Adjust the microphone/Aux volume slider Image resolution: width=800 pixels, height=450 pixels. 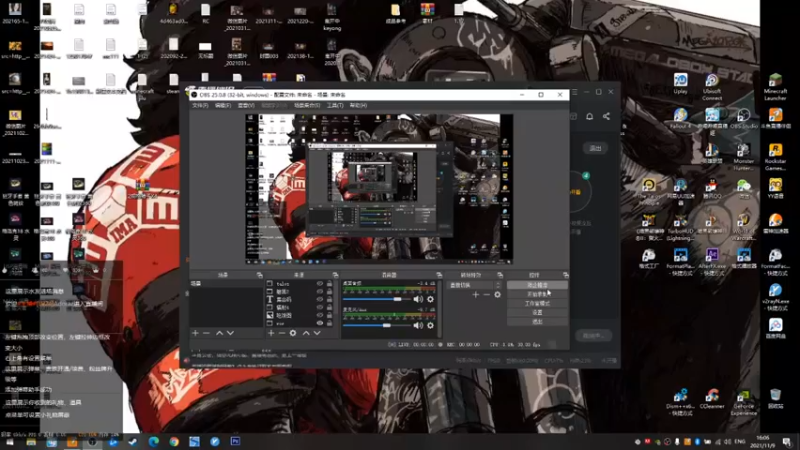379,326
